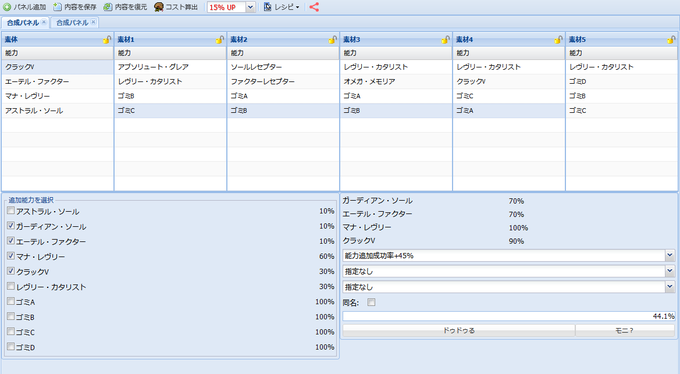680x374 pixels.
Task: Open the レシピ recipe menu
Action: [x=282, y=7]
